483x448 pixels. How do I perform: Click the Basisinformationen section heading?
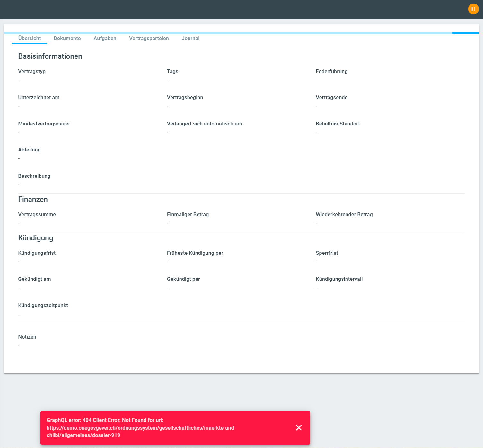click(50, 56)
